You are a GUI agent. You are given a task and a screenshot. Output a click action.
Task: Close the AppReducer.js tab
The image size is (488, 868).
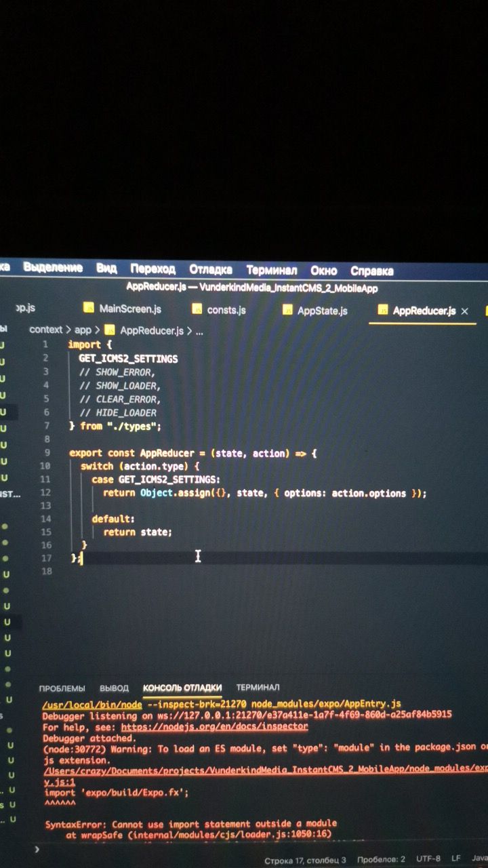(x=465, y=311)
